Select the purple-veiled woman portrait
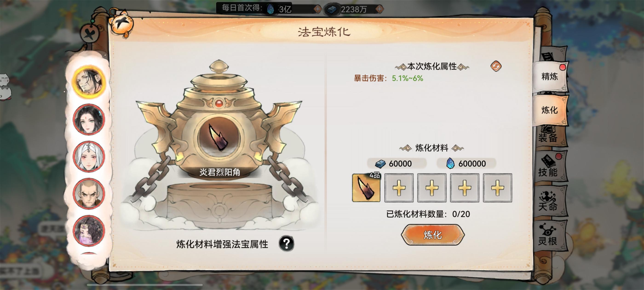Image resolution: width=644 pixels, height=290 pixels. click(x=89, y=231)
